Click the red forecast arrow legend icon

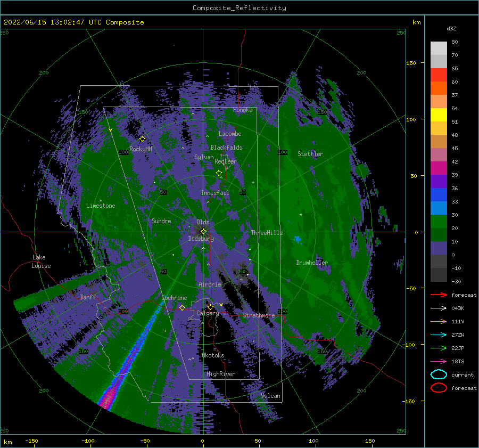click(x=439, y=295)
